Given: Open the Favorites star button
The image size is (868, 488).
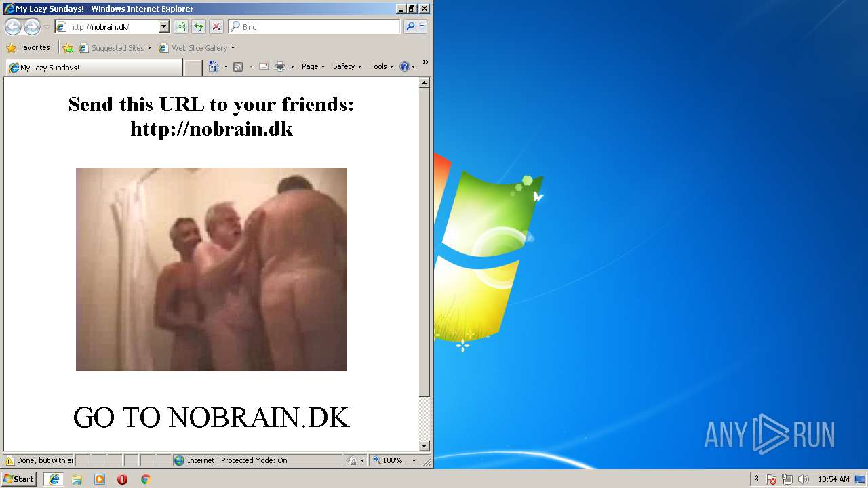Looking at the screenshot, I should [x=28, y=47].
